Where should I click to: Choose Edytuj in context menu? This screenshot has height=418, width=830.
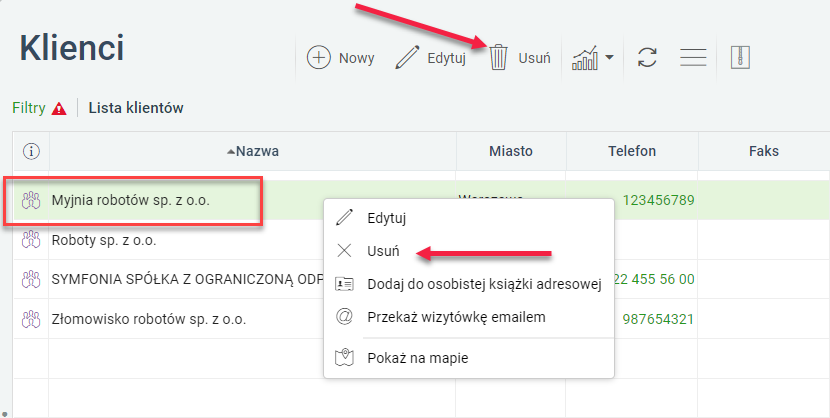[468, 217]
